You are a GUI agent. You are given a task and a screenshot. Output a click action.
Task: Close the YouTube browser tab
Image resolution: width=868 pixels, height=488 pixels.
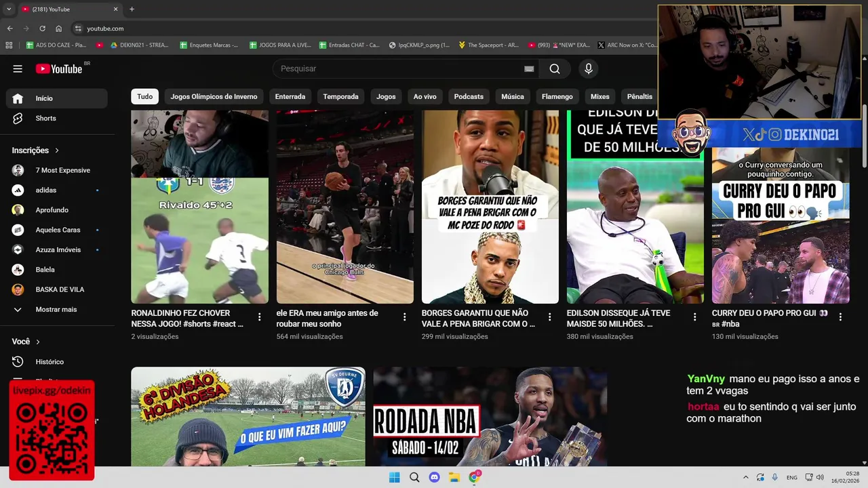[115, 9]
